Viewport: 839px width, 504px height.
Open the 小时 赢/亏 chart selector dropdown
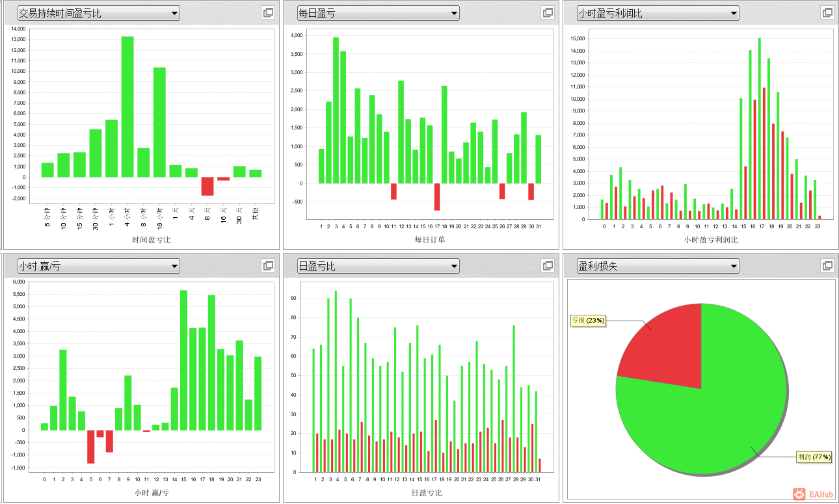(98, 266)
